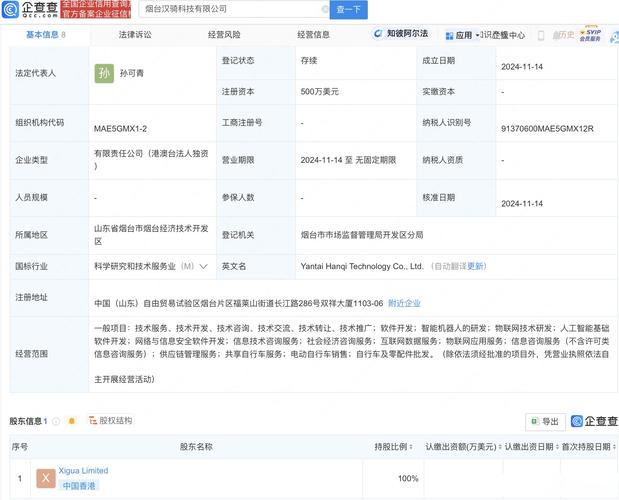The height and width of the screenshot is (500, 619).
Task: Select taxpayer ID 91370600MAE5GMX12R
Action: pos(547,129)
